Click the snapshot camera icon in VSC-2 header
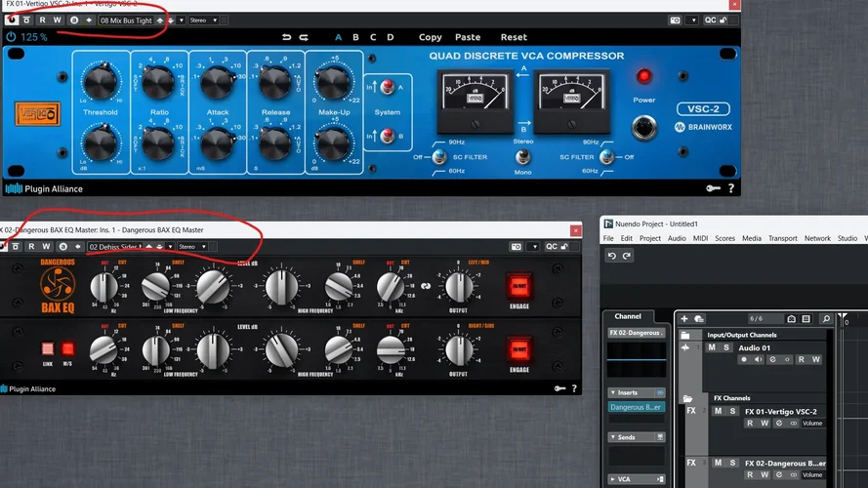This screenshot has width=868, height=488. [x=675, y=20]
